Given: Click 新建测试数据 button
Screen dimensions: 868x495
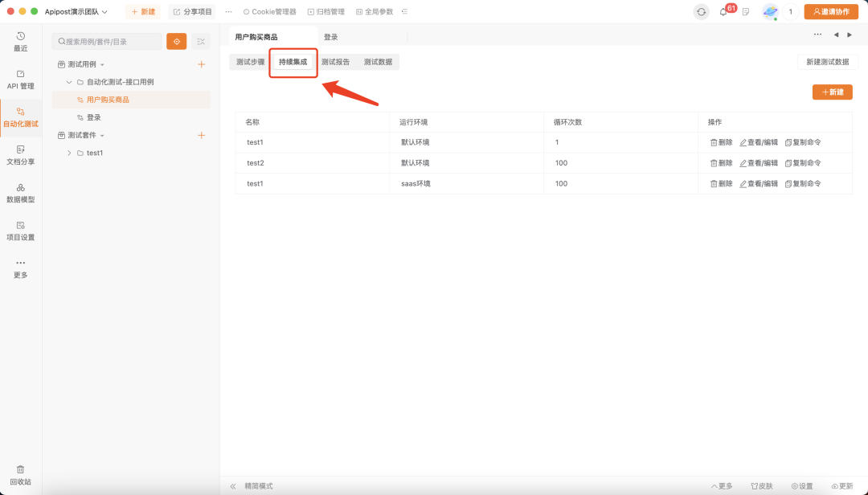Looking at the screenshot, I should pos(828,62).
